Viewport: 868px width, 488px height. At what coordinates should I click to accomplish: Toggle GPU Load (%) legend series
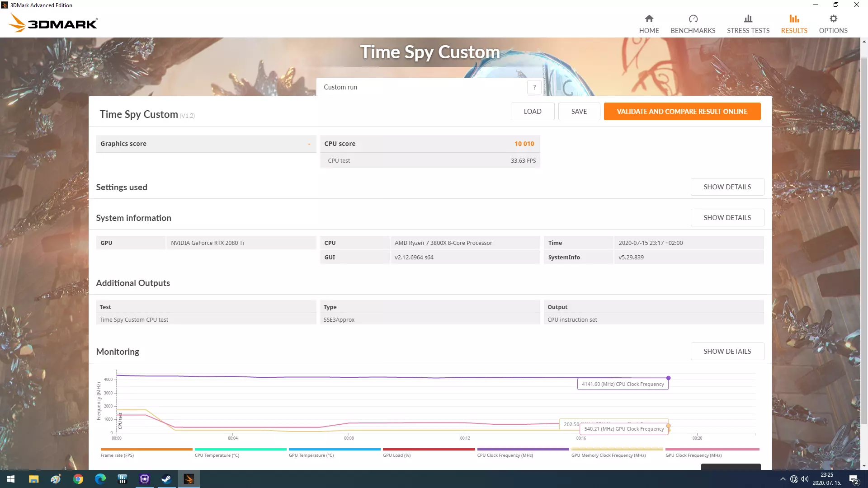[396, 455]
